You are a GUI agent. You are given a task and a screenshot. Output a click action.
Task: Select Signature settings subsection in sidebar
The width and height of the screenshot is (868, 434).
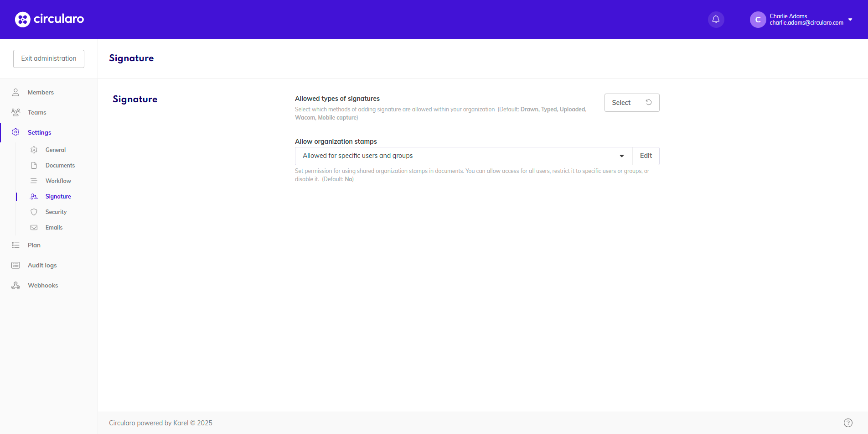(x=58, y=196)
